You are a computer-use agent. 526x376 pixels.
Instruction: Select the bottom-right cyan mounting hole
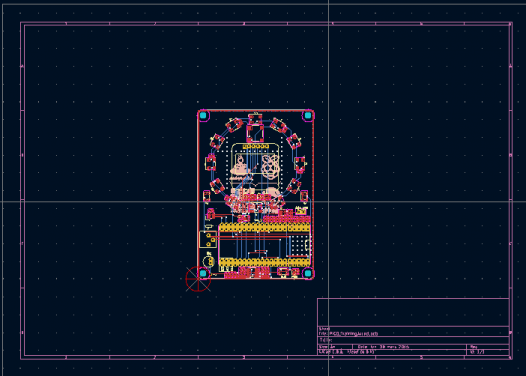pos(308,273)
